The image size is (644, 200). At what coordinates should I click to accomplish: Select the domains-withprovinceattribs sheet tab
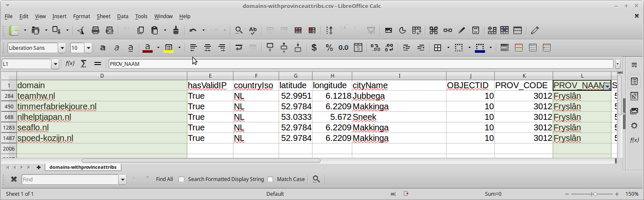pyautogui.click(x=83, y=167)
